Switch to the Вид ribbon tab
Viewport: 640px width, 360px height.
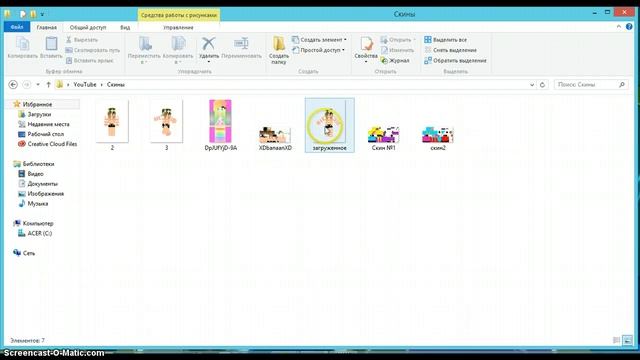125,27
